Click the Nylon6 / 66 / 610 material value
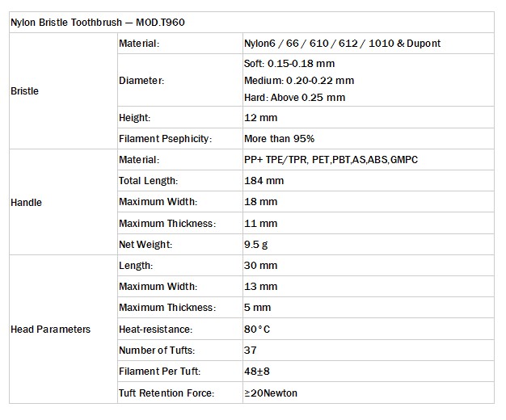The image size is (506, 420). (x=342, y=44)
